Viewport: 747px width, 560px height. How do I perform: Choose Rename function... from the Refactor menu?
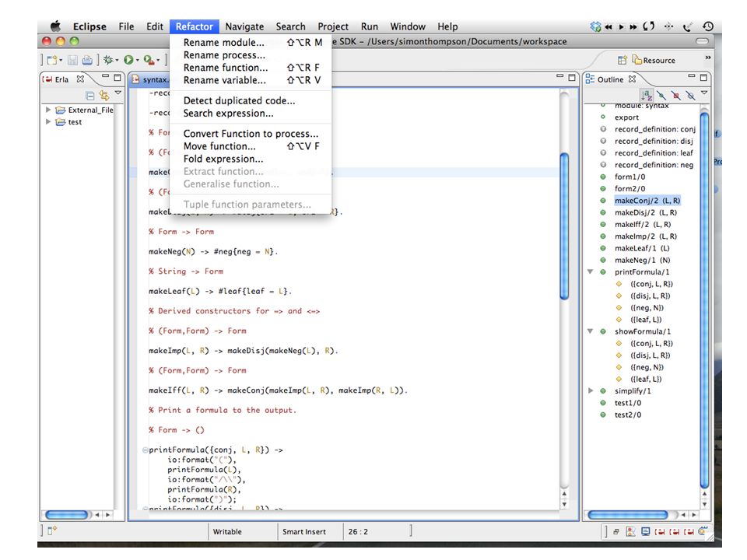tap(251, 68)
